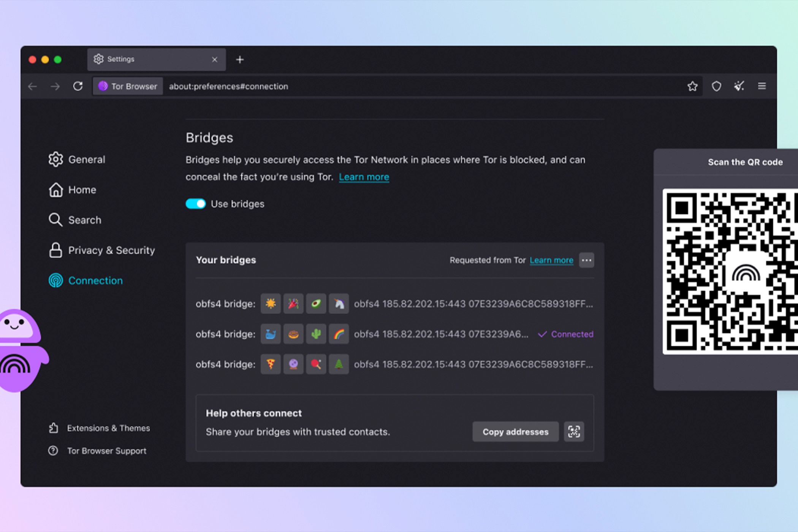
Task: Reload the current page
Action: pos(78,86)
